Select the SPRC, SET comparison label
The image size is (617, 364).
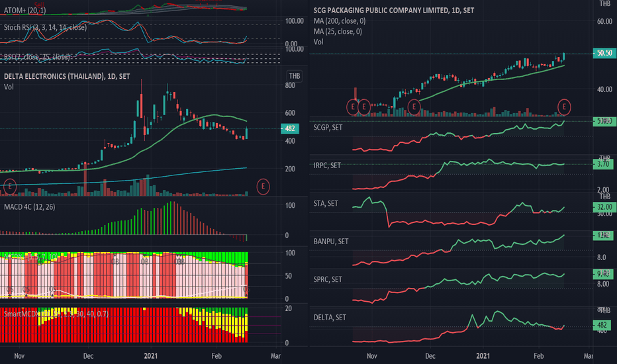coord(328,279)
